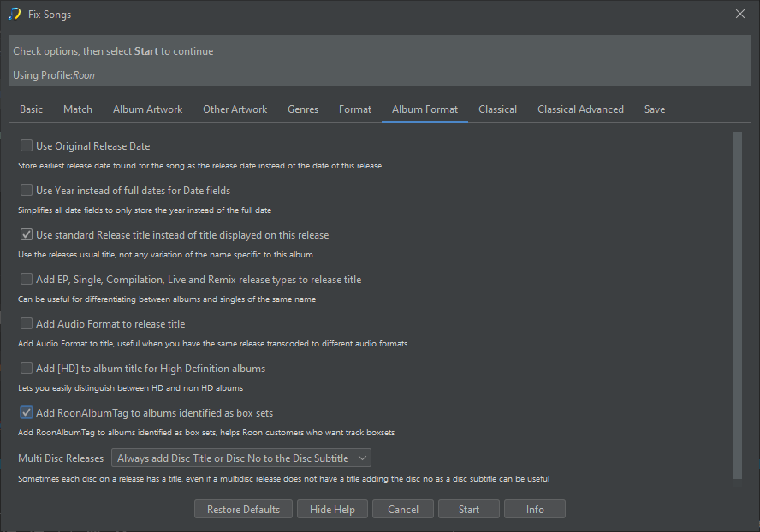Open the Classical Advanced tab
760x532 pixels.
pos(580,109)
